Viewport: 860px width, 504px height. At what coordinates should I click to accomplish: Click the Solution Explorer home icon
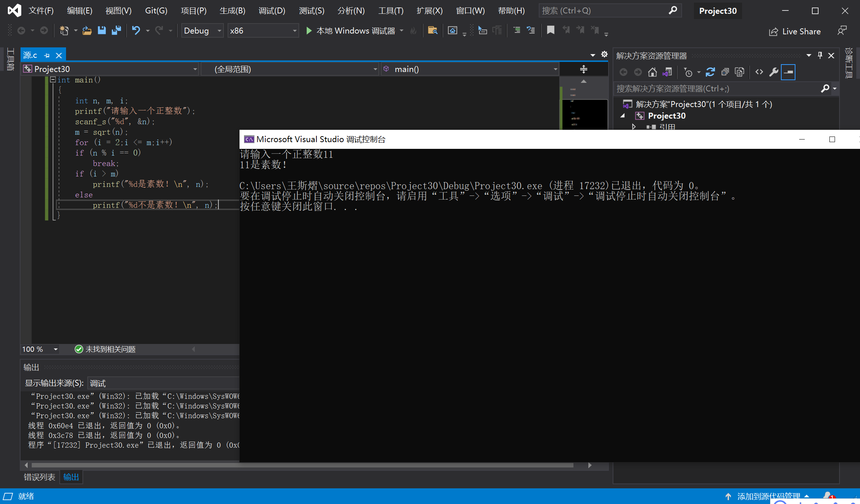click(652, 72)
